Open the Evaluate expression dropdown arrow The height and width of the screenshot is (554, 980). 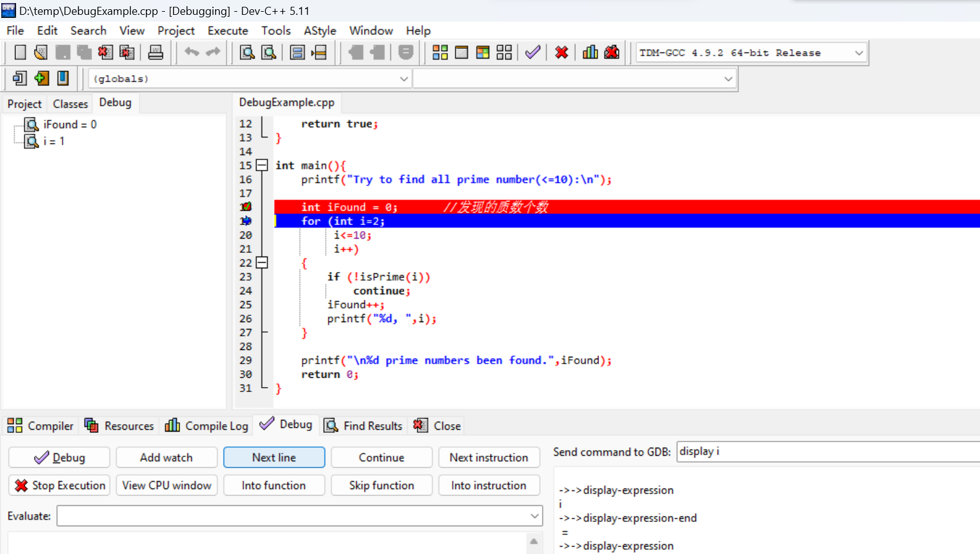tap(534, 516)
